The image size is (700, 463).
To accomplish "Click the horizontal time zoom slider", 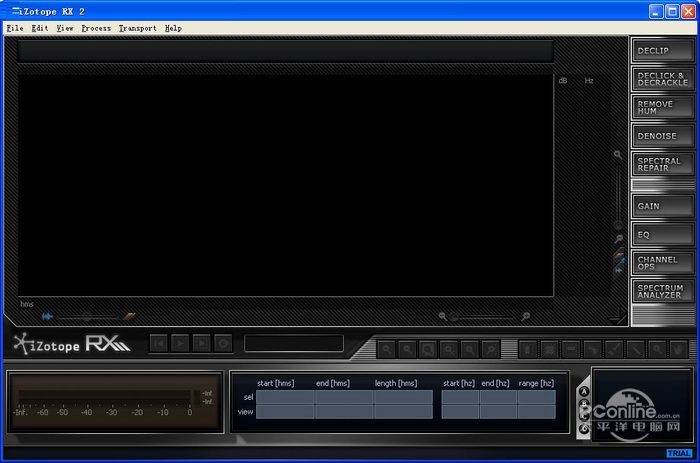I will (483, 317).
